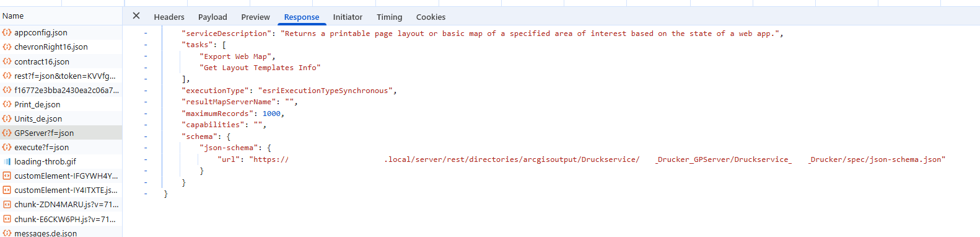Click the image icon beside loading-throb.gif
Viewport: 980px width, 237px height.
tap(7, 161)
